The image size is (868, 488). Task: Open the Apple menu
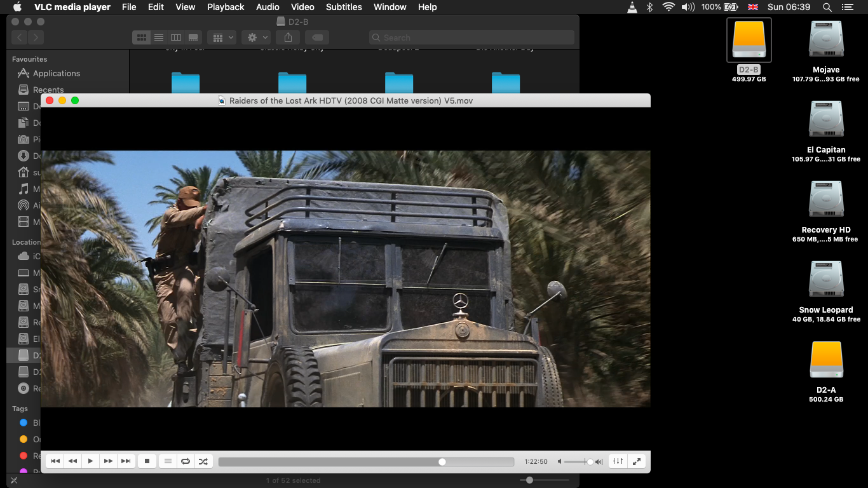click(17, 7)
